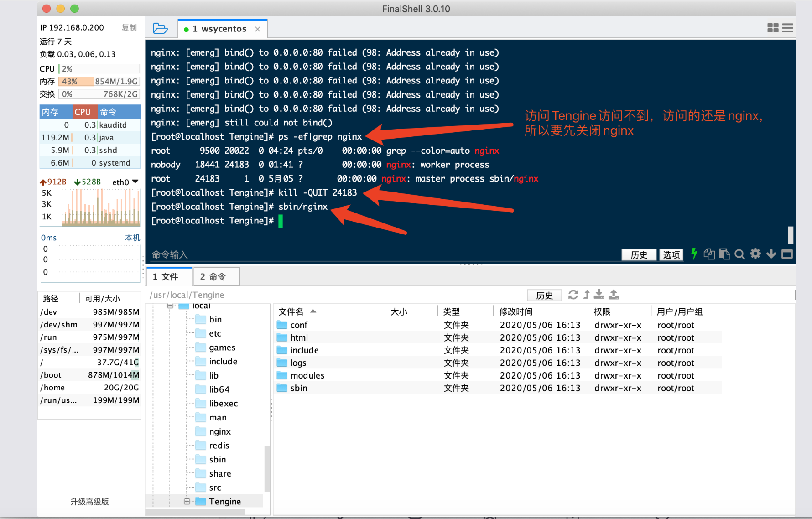Sort by 大小 column header
The image size is (812, 519).
399,311
